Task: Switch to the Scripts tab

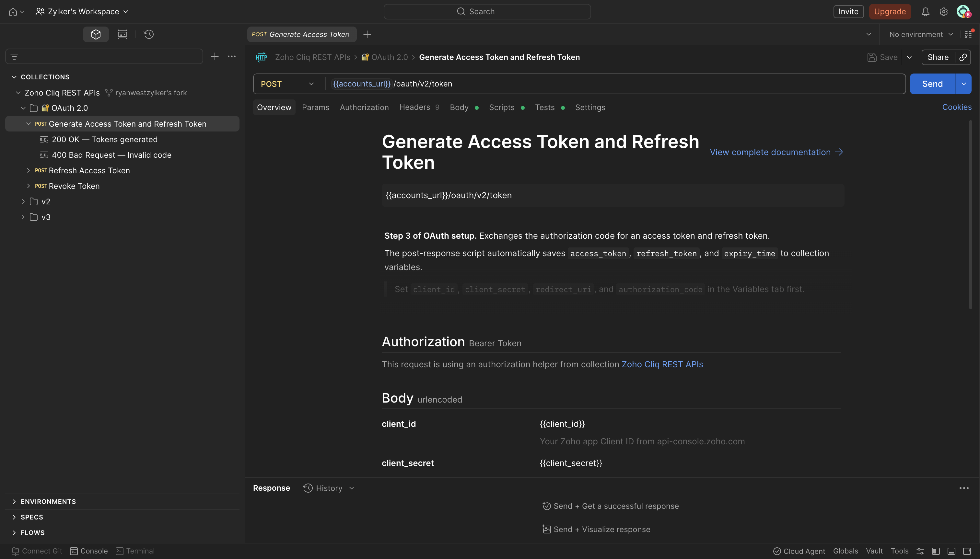Action: pyautogui.click(x=507, y=107)
